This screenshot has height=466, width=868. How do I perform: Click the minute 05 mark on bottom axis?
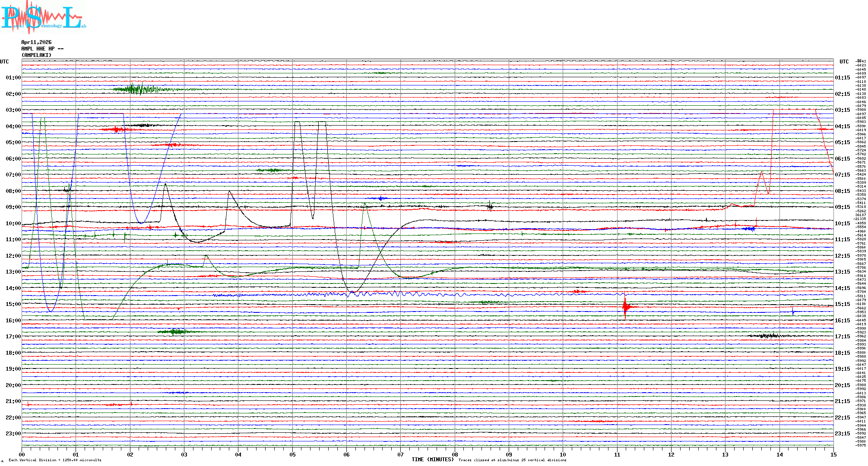pos(292,454)
